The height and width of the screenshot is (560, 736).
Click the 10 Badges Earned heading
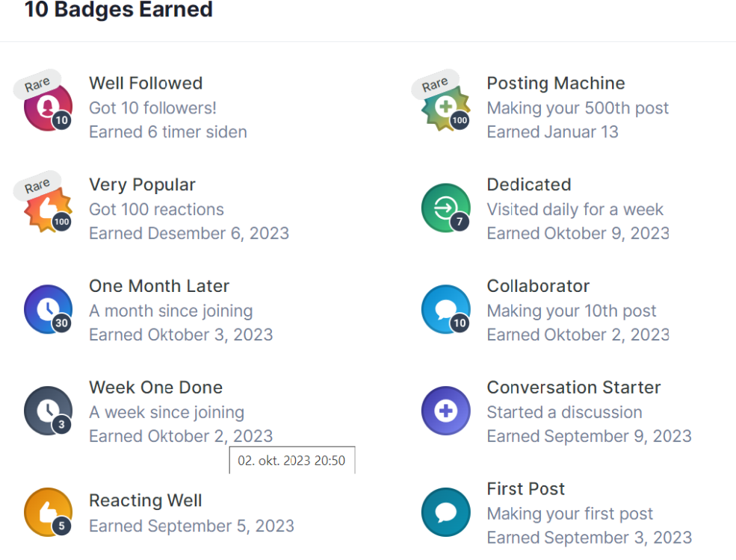(118, 10)
